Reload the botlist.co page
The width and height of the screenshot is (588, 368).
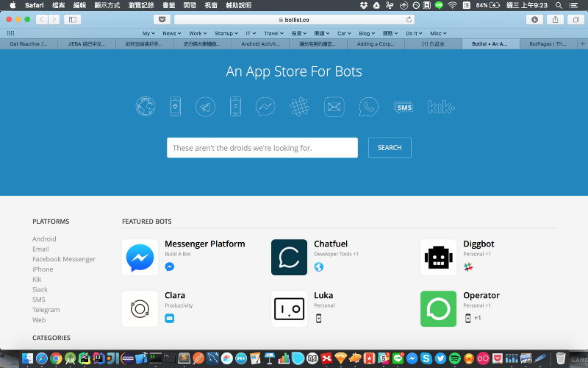click(409, 20)
